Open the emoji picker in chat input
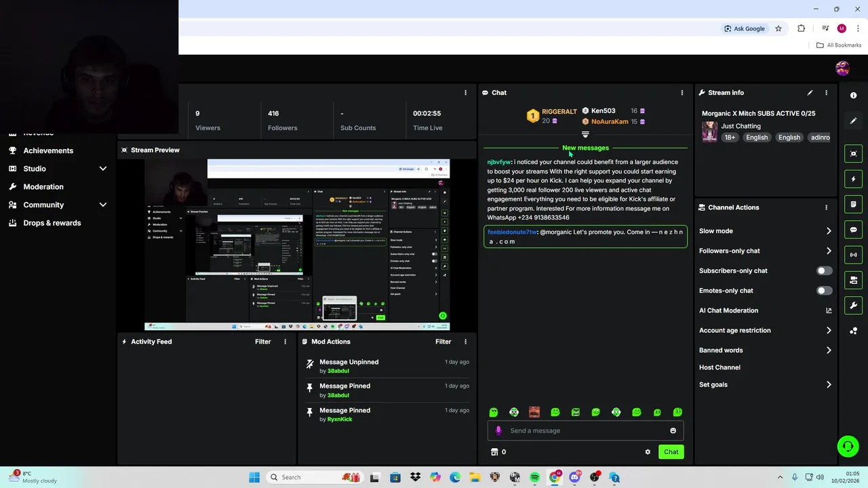This screenshot has height=488, width=868. pos(673,430)
